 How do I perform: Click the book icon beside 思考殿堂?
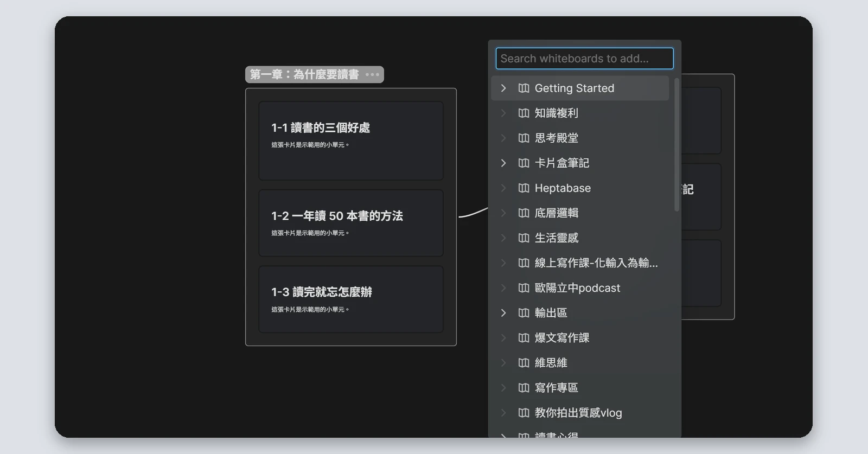point(524,138)
